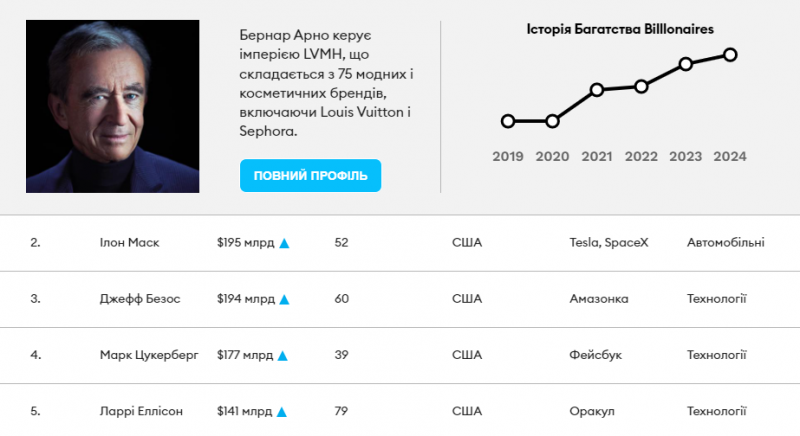Viewport: 800px width, 436px height.
Task: Click the blue triangle beside $195 млрд
Action: [x=284, y=243]
